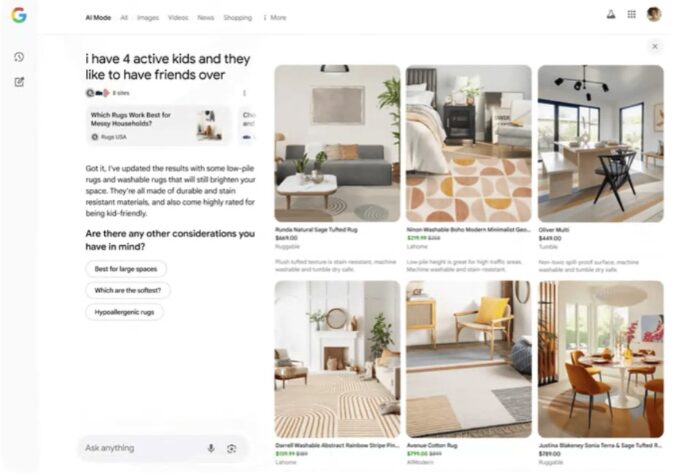673x474 pixels.
Task: Open the search history clock icon
Action: click(x=19, y=57)
